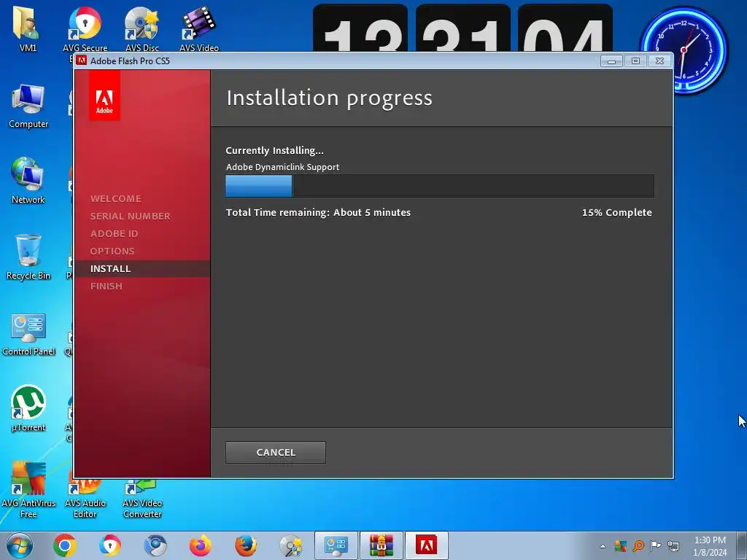
Task: Select the AVS Disc desktop icon
Action: (x=142, y=29)
